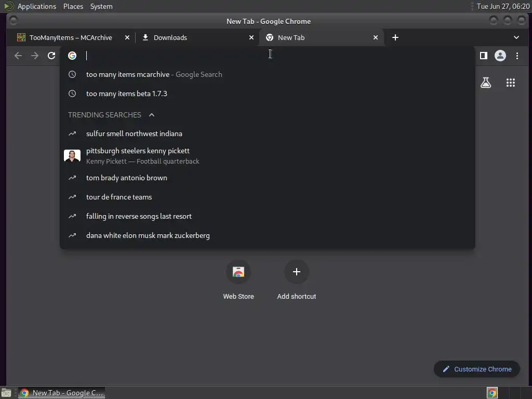Close the TooManyItems – MCArchive tab
532x399 pixels.
pyautogui.click(x=127, y=37)
